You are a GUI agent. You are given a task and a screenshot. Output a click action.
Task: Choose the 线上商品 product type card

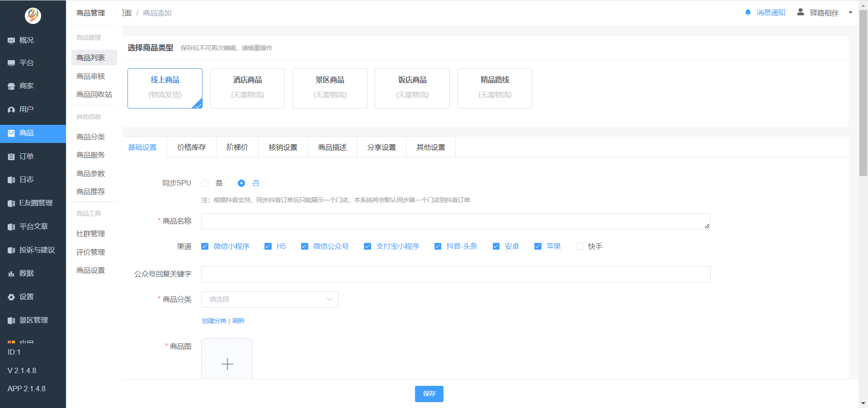point(165,88)
